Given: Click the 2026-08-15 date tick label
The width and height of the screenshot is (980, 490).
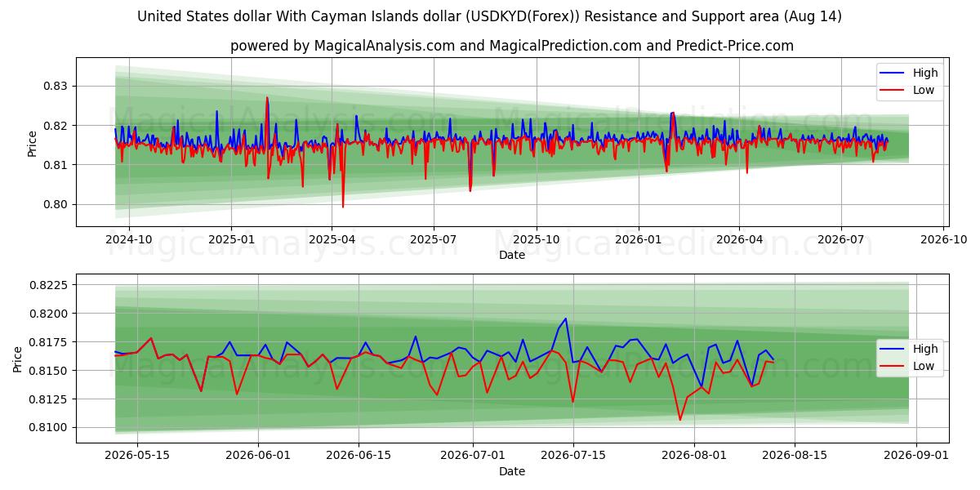Looking at the screenshot, I should 795,455.
